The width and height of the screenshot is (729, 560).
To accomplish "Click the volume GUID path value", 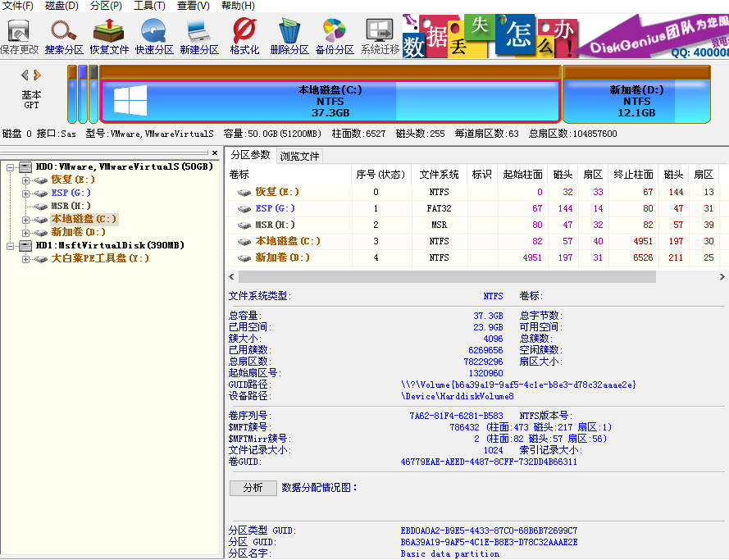I will tap(518, 385).
